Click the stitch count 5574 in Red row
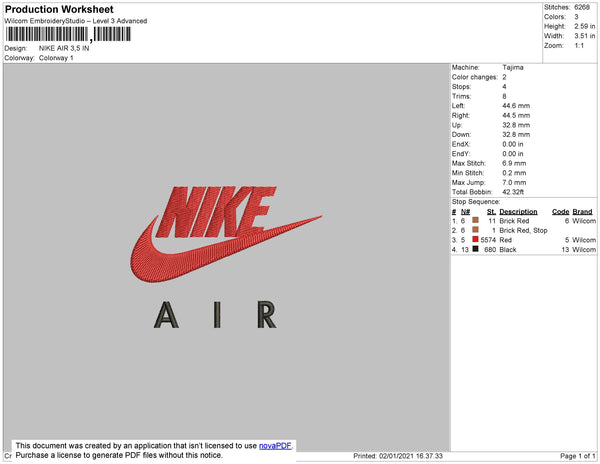 pos(488,240)
